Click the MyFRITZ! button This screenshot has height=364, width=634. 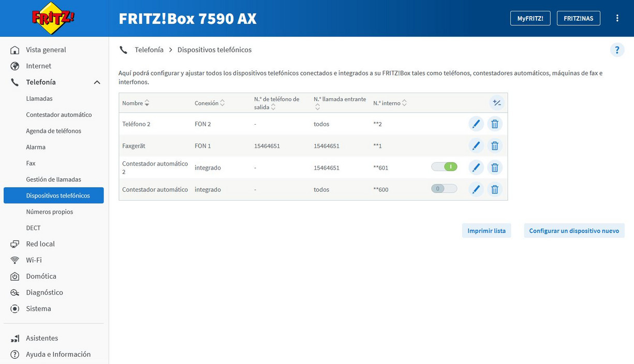click(530, 18)
